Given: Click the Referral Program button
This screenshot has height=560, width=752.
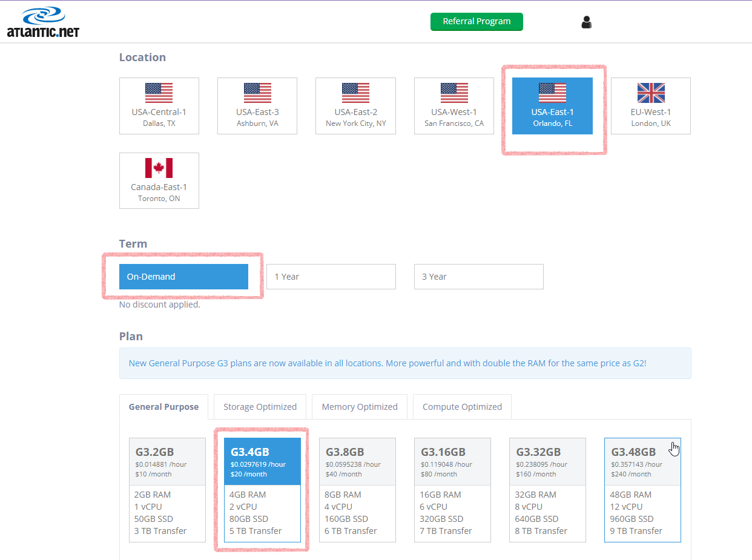Looking at the screenshot, I should (x=477, y=22).
